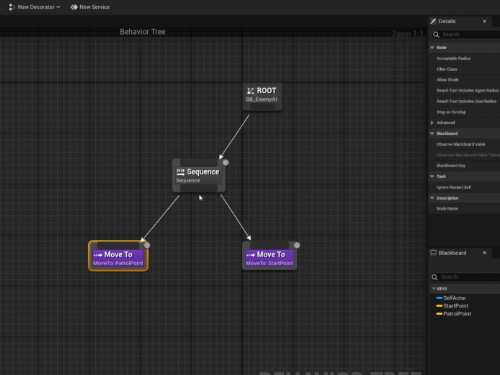Click the blue SelfActor key icon
Image resolution: width=500 pixels, height=375 pixels.
(439, 298)
